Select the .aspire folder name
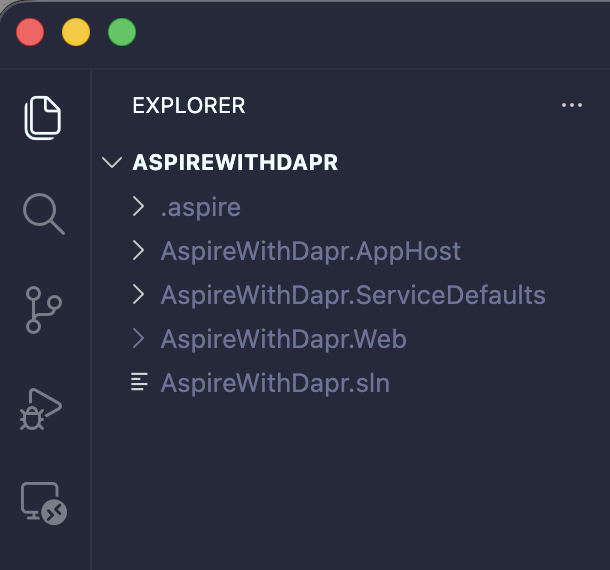610x570 pixels. 200,207
